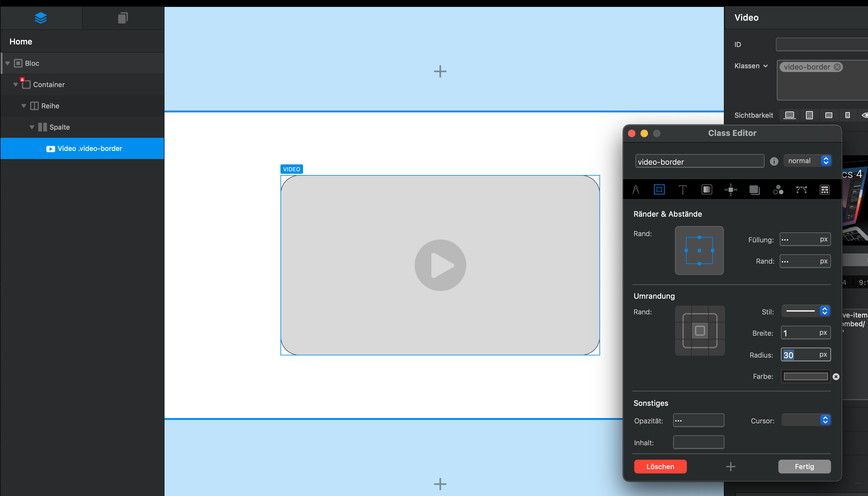The image size is (868, 496).
Task: Open the text styling tab
Action: coord(682,190)
